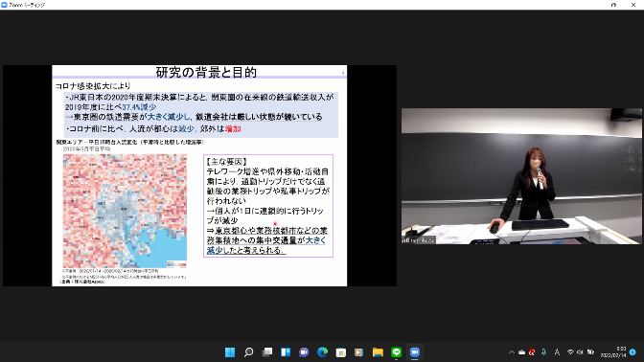Open the Windows Start menu

click(230, 352)
